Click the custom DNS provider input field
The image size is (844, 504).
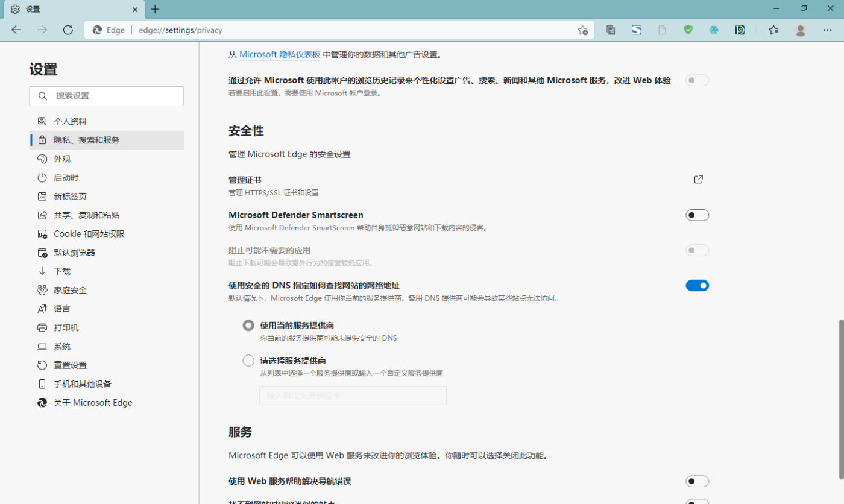click(x=353, y=395)
